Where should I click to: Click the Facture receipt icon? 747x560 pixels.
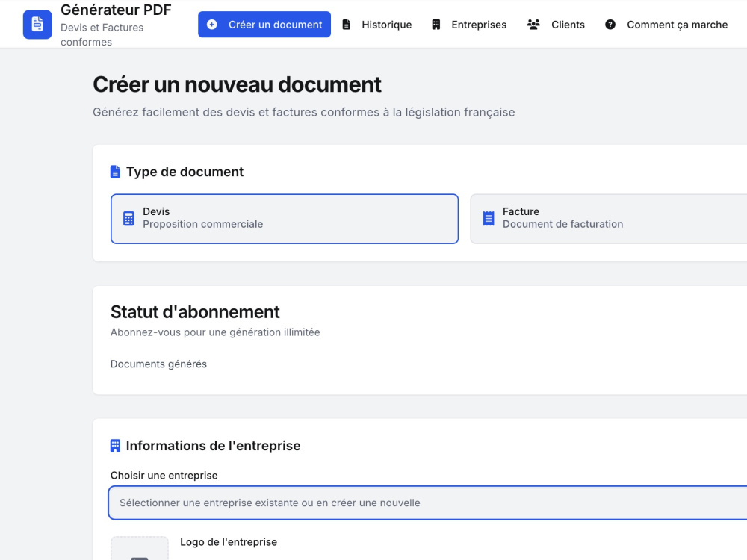[489, 219]
